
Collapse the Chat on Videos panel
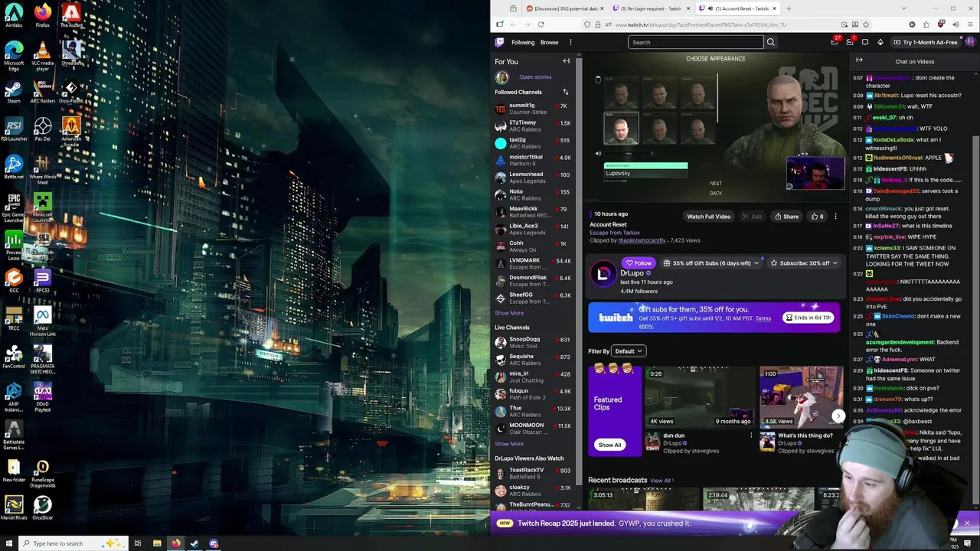[859, 60]
